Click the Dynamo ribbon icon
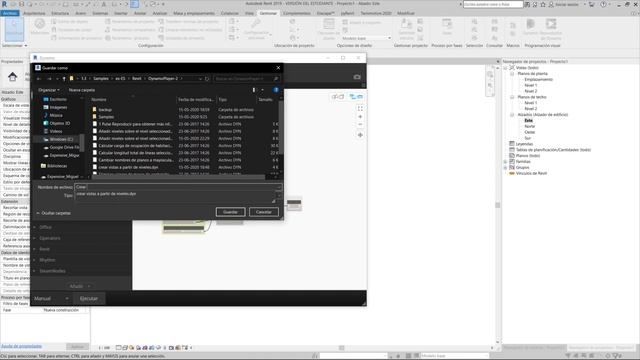The width and height of the screenshot is (640, 360). pyautogui.click(x=530, y=27)
